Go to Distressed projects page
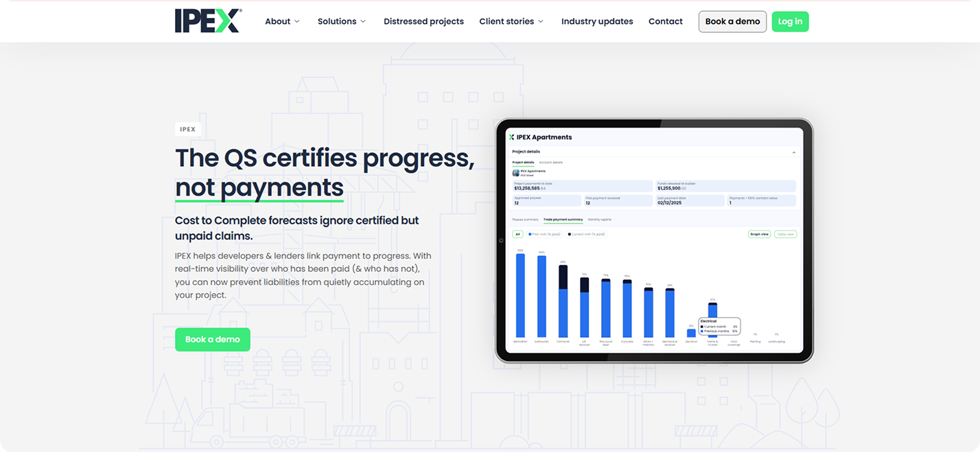This screenshot has width=980, height=453. (x=423, y=21)
